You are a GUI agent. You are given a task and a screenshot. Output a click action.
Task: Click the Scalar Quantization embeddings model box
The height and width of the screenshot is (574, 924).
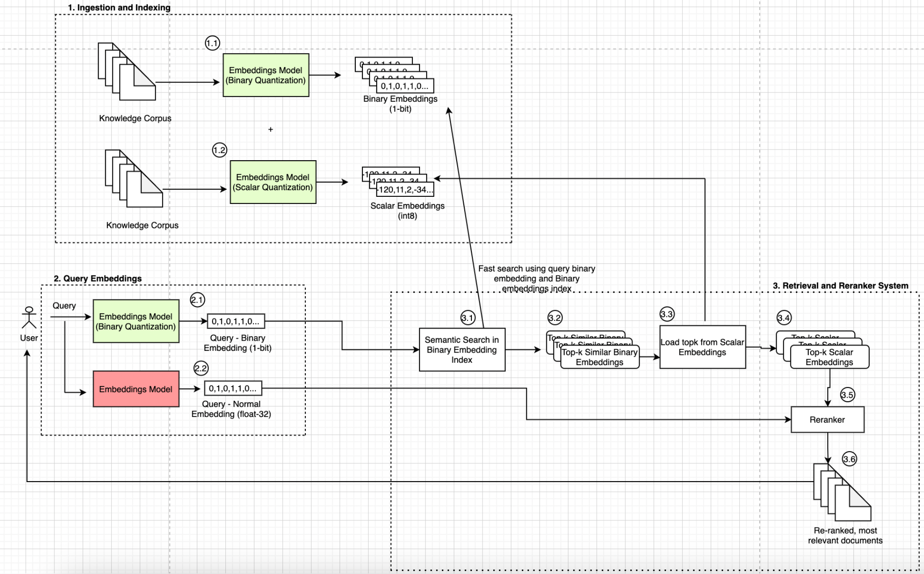(x=273, y=182)
